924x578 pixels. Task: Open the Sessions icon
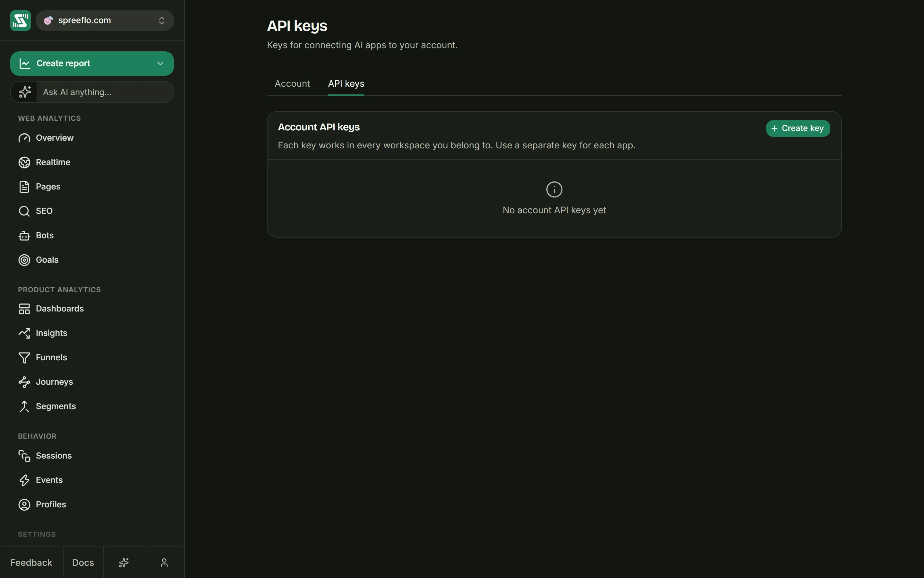[x=24, y=456]
